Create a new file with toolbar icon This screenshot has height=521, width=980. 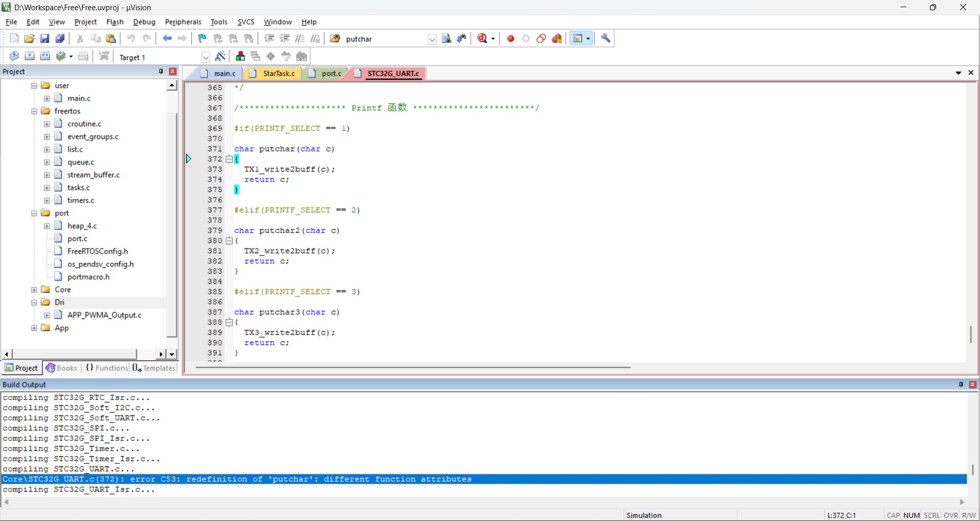(14, 39)
